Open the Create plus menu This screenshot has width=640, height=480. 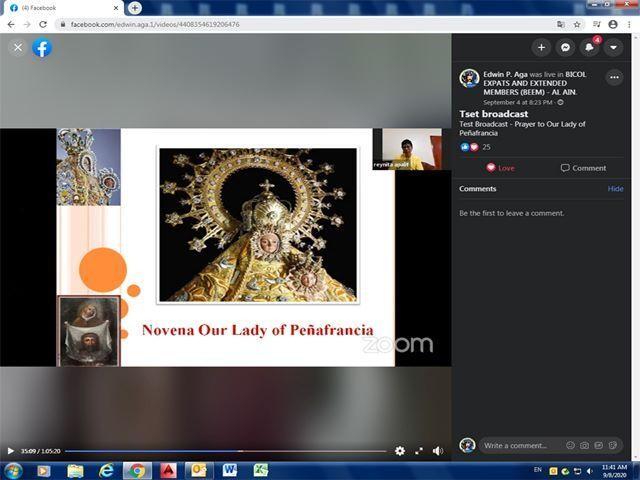click(x=541, y=47)
